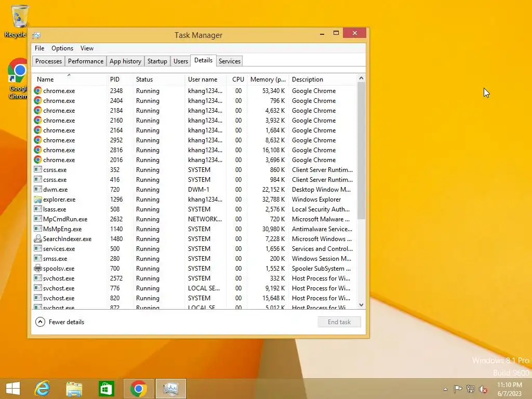Open the Action Center flag icon
The height and width of the screenshot is (399, 532).
click(458, 389)
